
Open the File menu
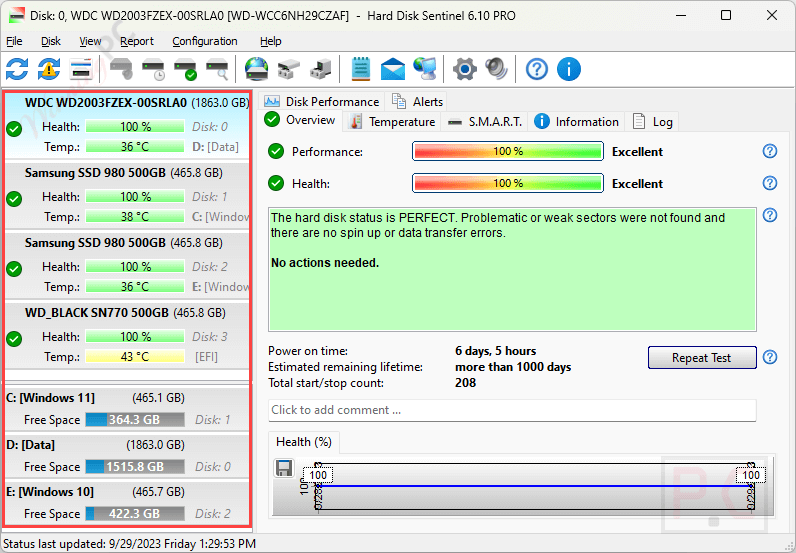14,41
